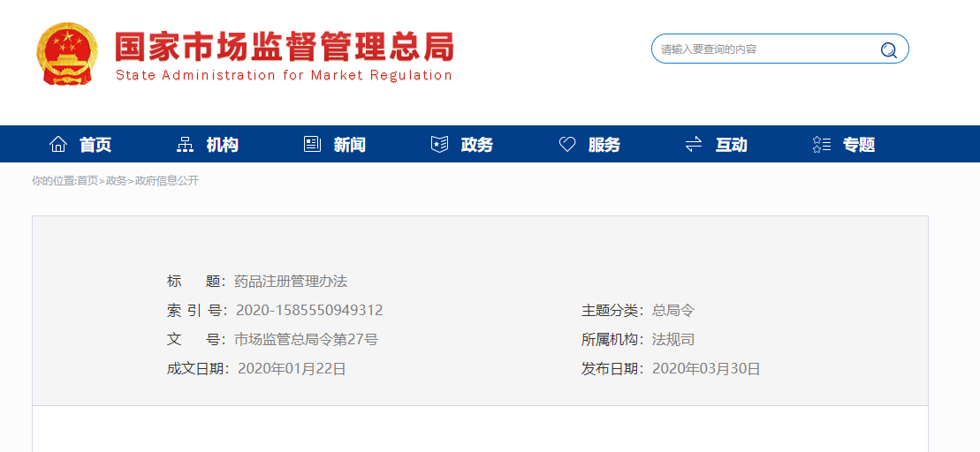Image resolution: width=980 pixels, height=452 pixels.
Task: Click the house icon beside 首页
Action: click(x=58, y=145)
